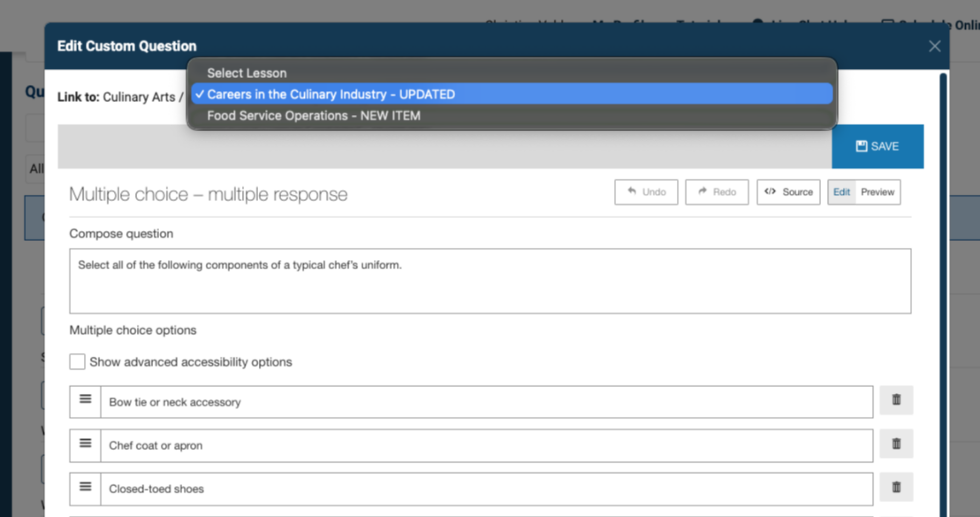
Task: Click the Redo arrow button
Action: pyautogui.click(x=717, y=192)
